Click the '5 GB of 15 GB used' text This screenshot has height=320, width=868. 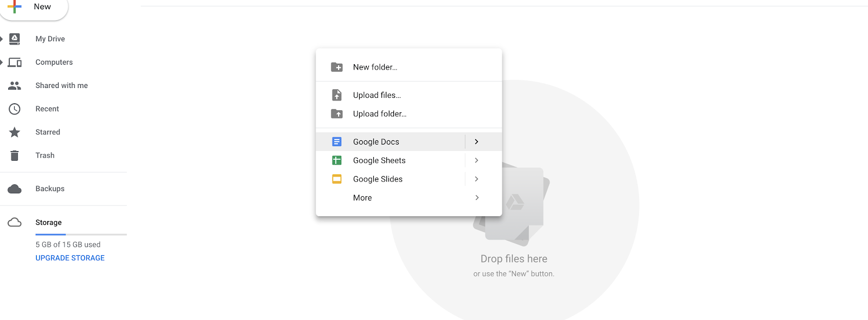pyautogui.click(x=68, y=245)
